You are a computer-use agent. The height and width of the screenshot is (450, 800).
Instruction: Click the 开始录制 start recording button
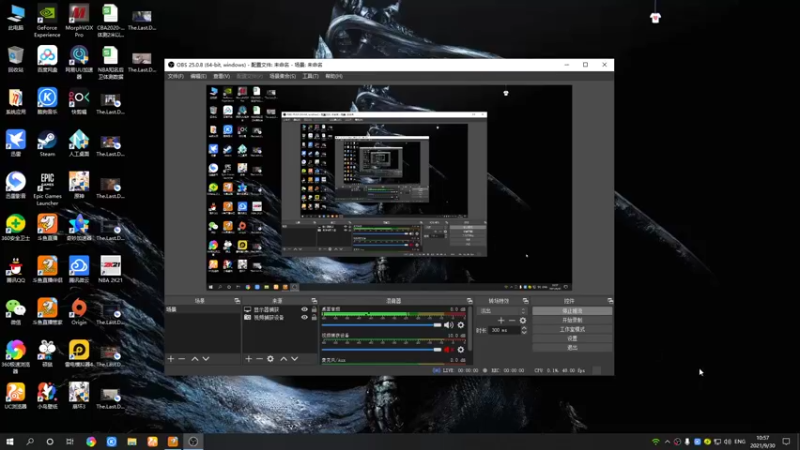(x=572, y=320)
